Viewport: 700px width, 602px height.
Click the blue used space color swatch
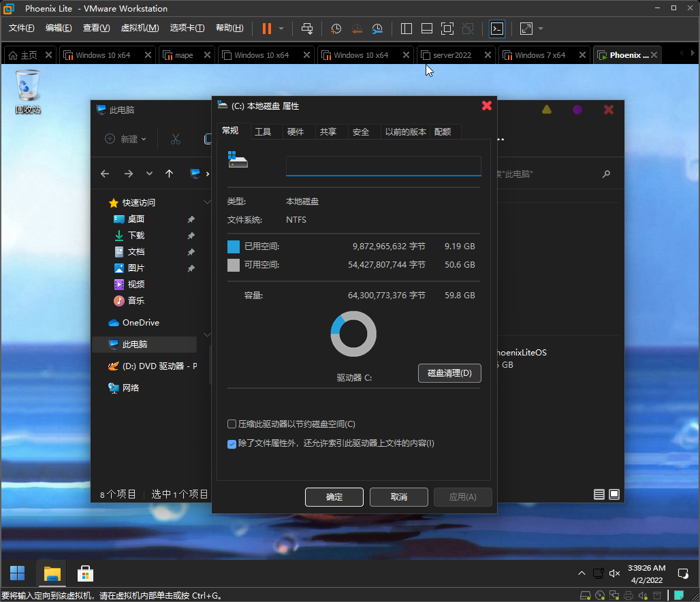(234, 247)
